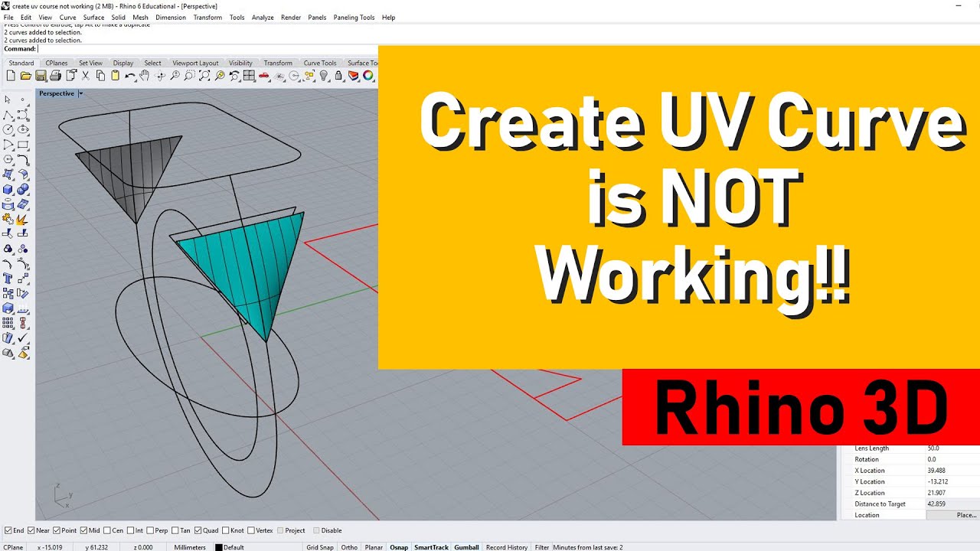Click into the Command input field
Viewport: 980px width, 551px height.
click(x=207, y=49)
